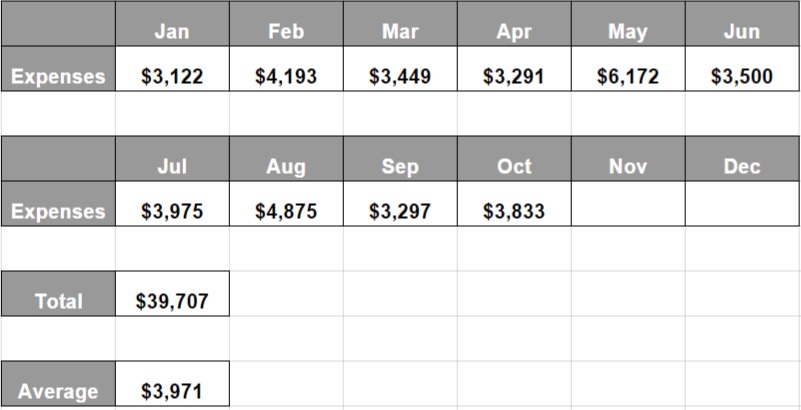Screen dimensions: 801x410
Task: Click the July expenses cell $3,975
Action: coord(172,204)
